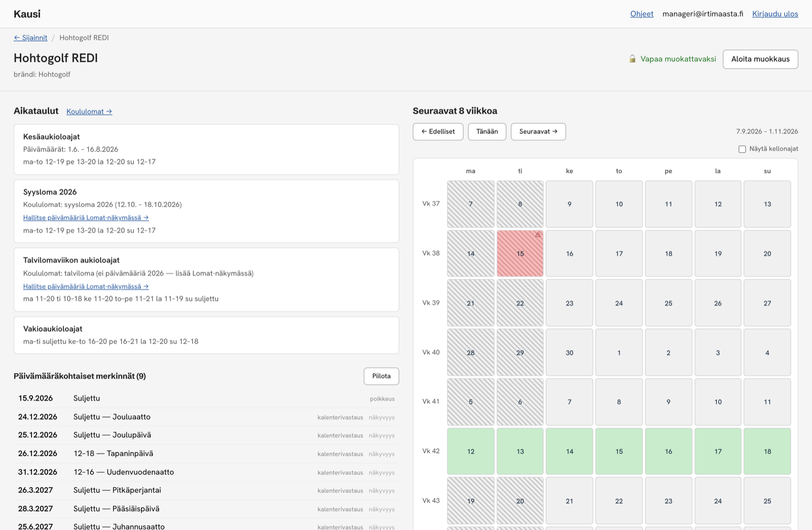Select Friday 9 in week 41
Viewport: 812px width, 530px height.
click(668, 402)
